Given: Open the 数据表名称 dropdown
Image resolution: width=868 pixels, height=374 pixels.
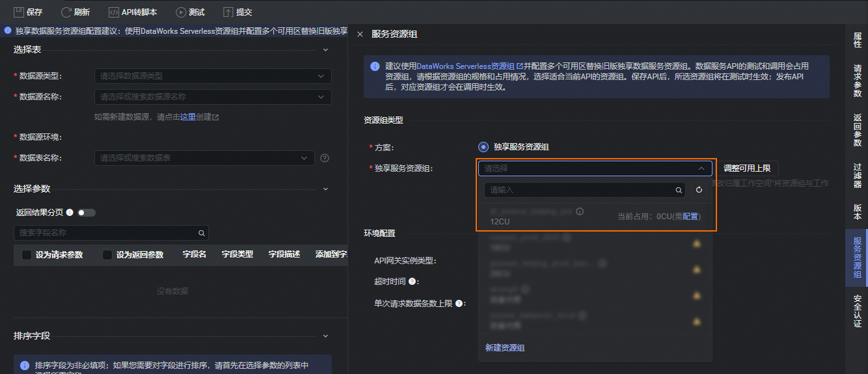Looking at the screenshot, I should click(x=204, y=158).
